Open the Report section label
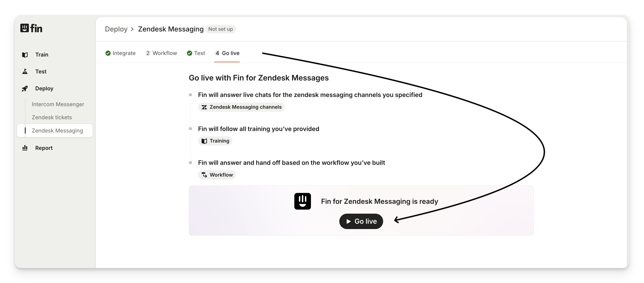Viewport: 644px width, 283px height. click(x=44, y=148)
